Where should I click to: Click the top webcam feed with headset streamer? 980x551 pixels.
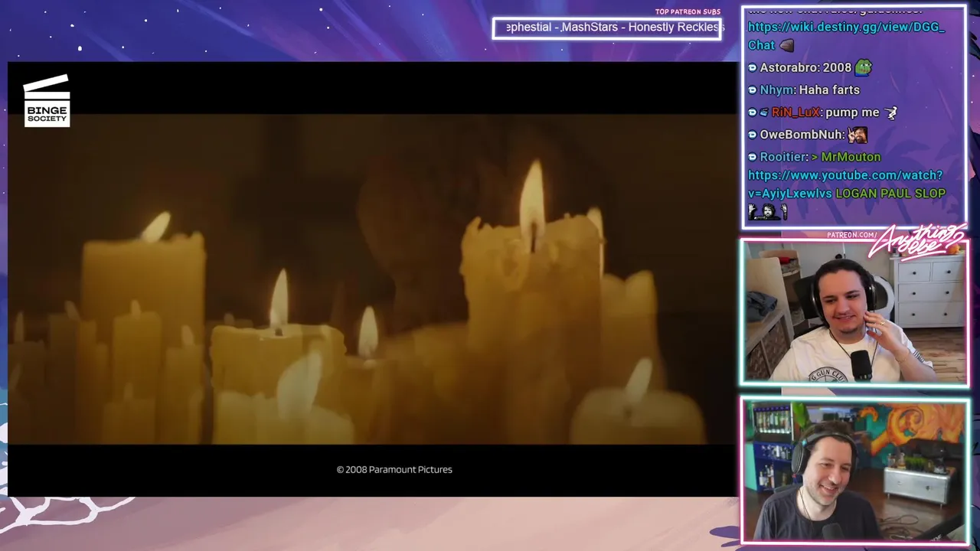click(854, 312)
